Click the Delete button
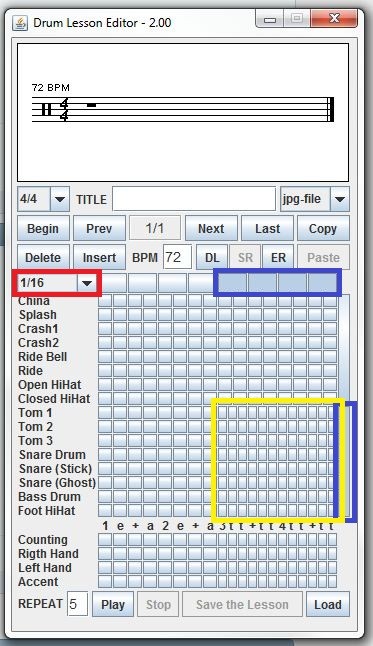The height and width of the screenshot is (646, 373). (43, 257)
